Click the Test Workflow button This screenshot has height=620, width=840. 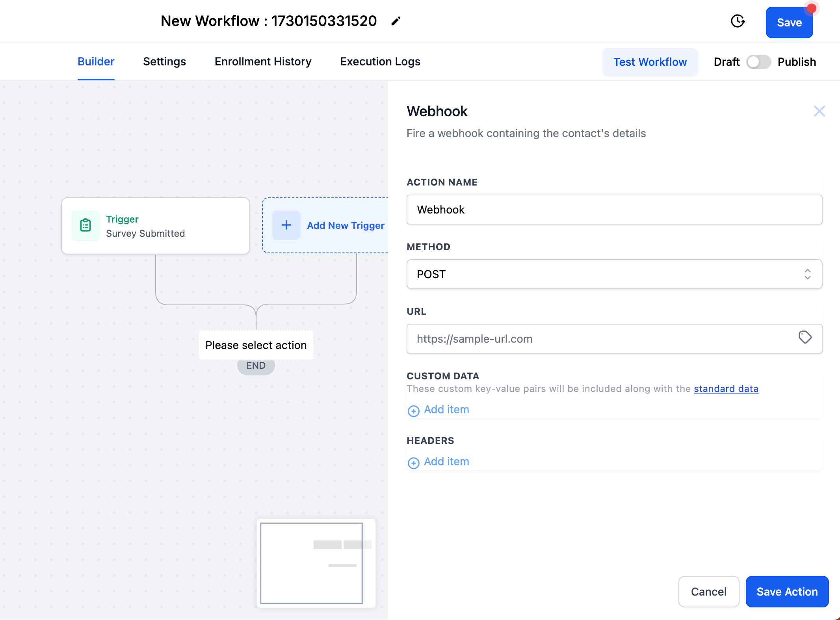[650, 62]
